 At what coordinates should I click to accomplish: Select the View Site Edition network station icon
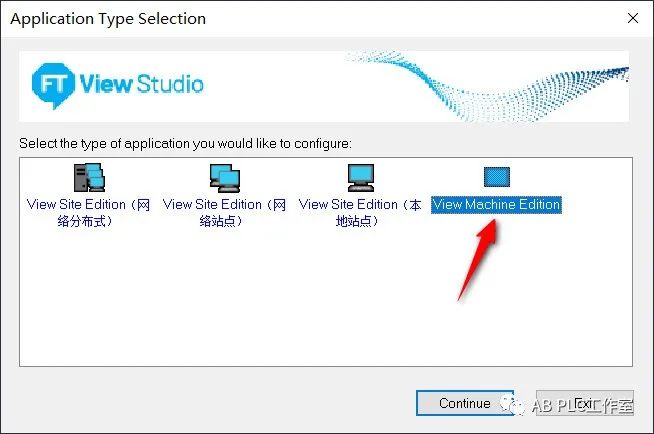(x=224, y=178)
